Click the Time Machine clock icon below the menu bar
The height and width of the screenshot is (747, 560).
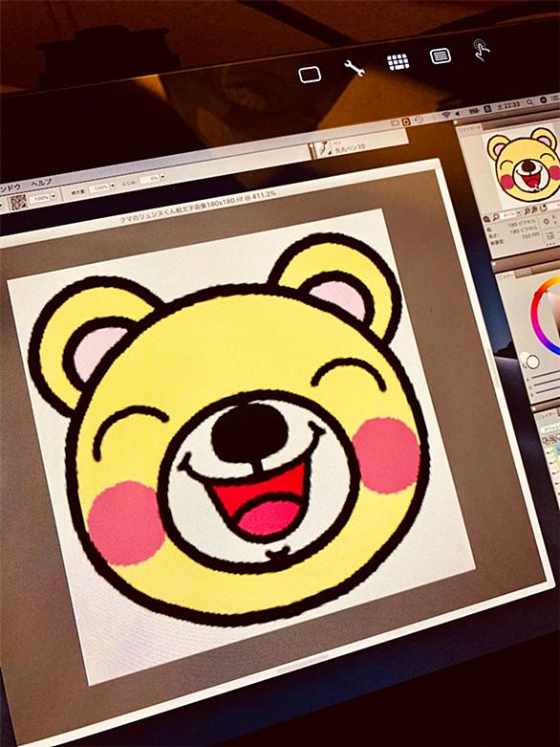[x=420, y=121]
